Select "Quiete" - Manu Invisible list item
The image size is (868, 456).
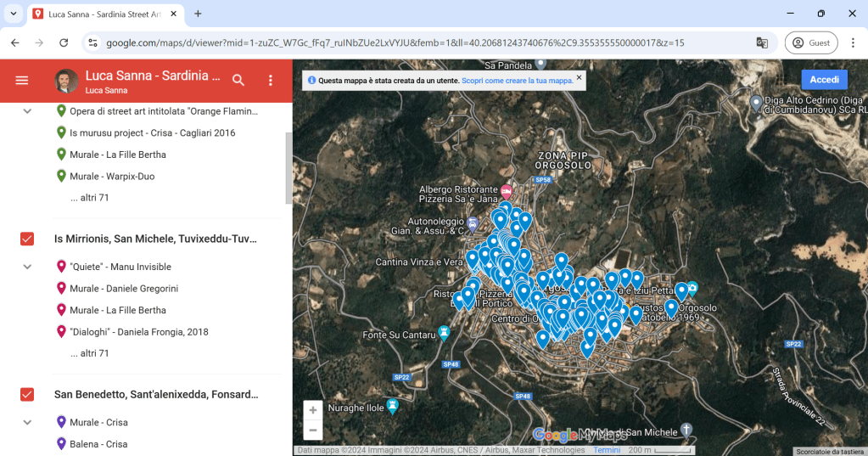pos(120,267)
